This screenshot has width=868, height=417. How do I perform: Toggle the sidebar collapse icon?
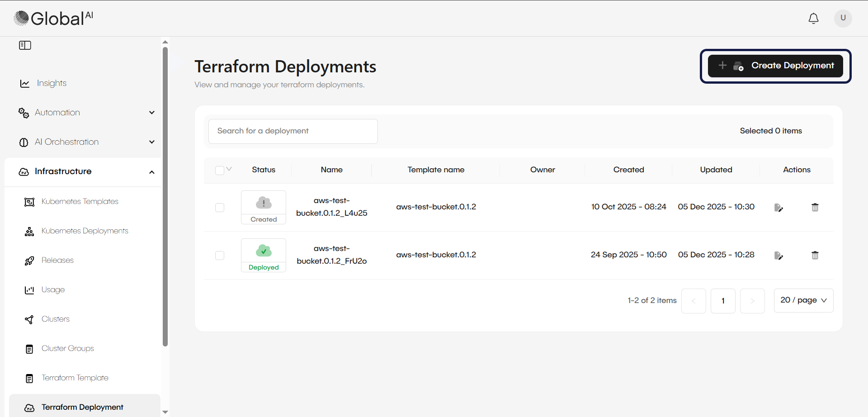25,45
